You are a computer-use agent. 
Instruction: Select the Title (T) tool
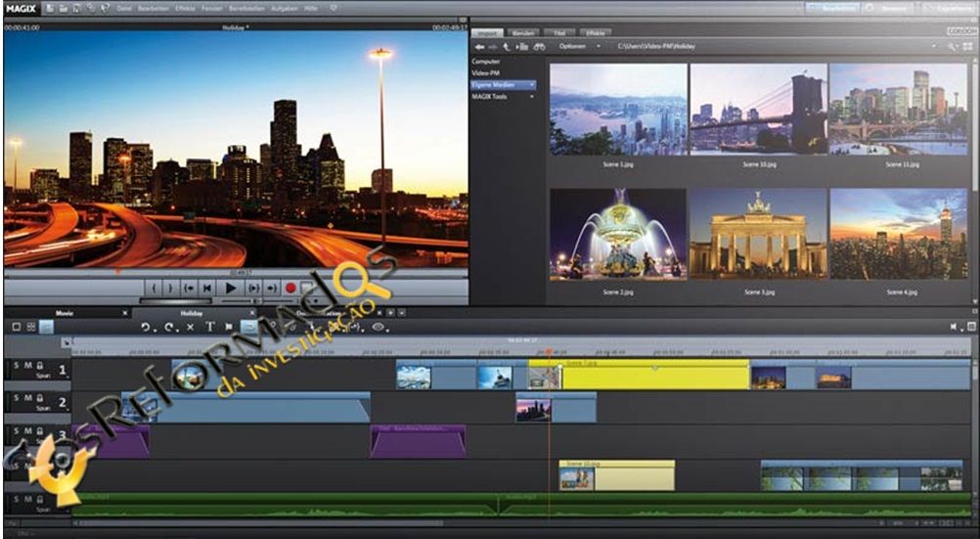point(209,327)
